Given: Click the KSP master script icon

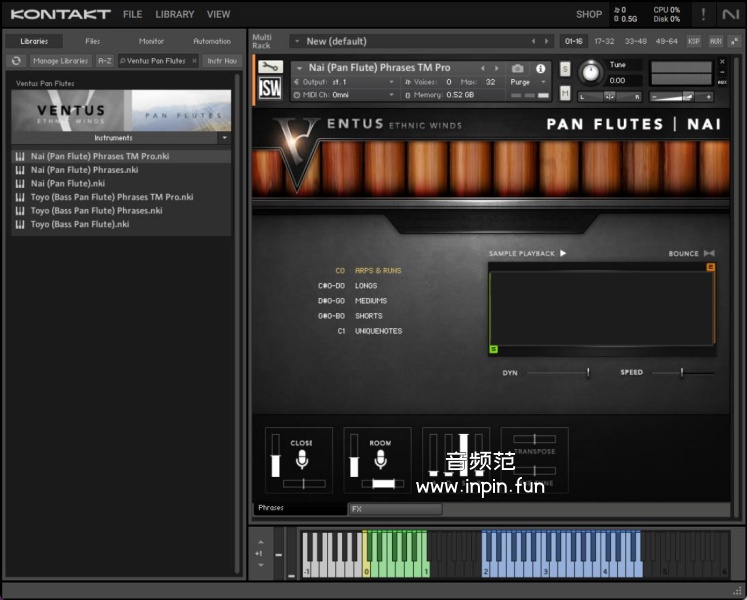Looking at the screenshot, I should coord(694,41).
